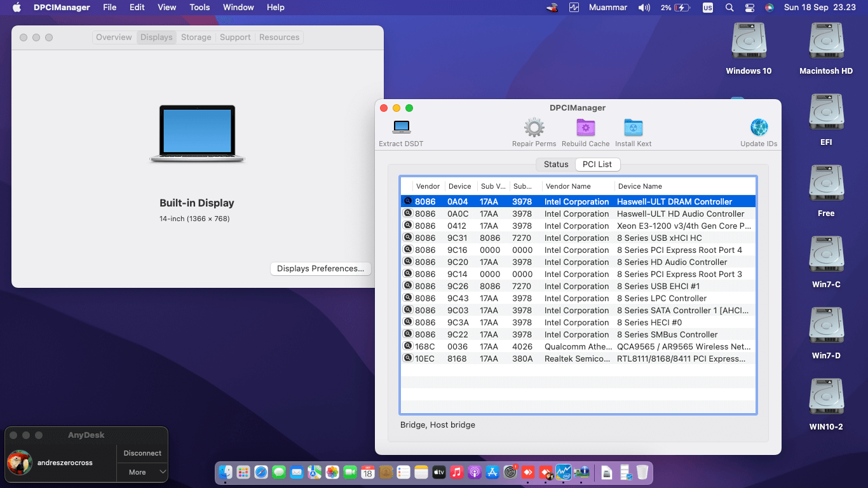Select the Free drive icon
The image size is (868, 488).
pos(826,184)
